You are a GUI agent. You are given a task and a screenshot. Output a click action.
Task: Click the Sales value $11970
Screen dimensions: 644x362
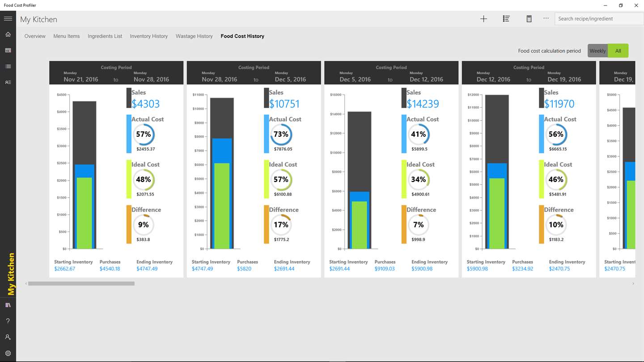(559, 104)
